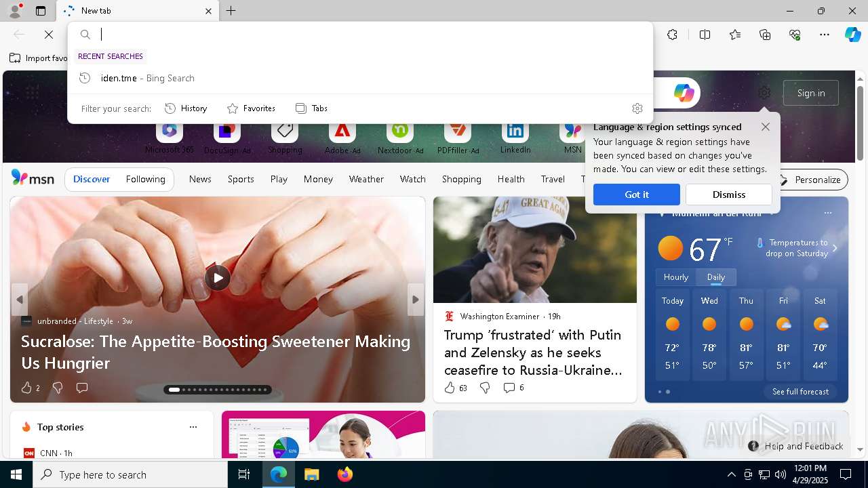Open search dropdown settings gear
Viewport: 868px width, 488px height.
(x=637, y=108)
